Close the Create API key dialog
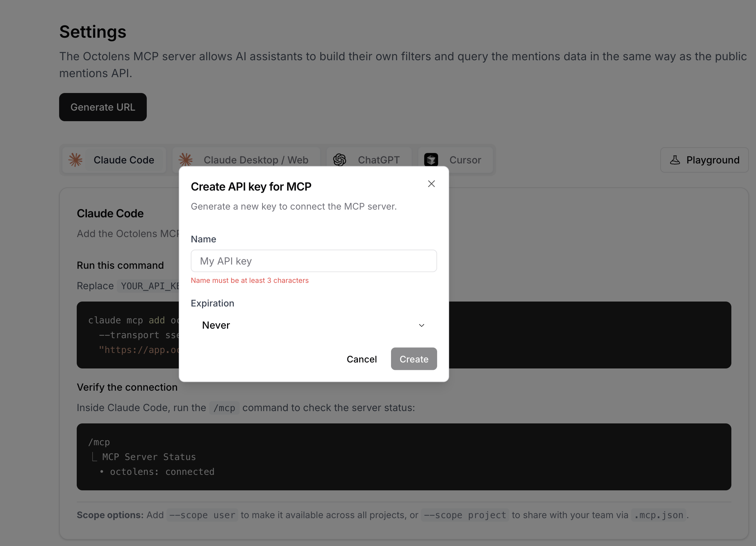This screenshot has width=756, height=546. (x=431, y=184)
